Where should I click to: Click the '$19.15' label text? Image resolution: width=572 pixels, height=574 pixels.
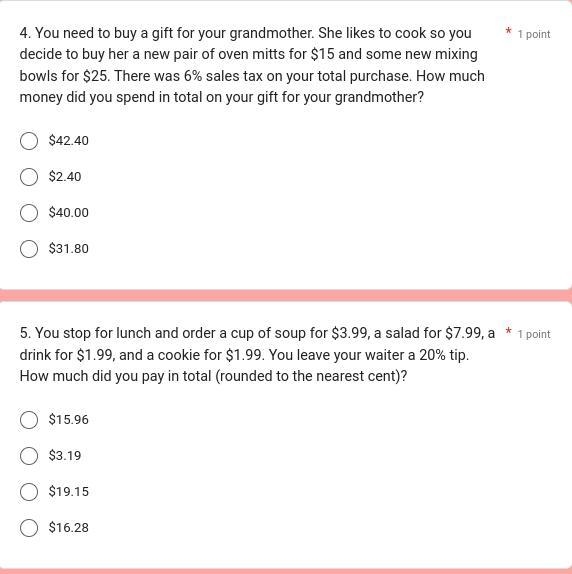pyautogui.click(x=69, y=492)
